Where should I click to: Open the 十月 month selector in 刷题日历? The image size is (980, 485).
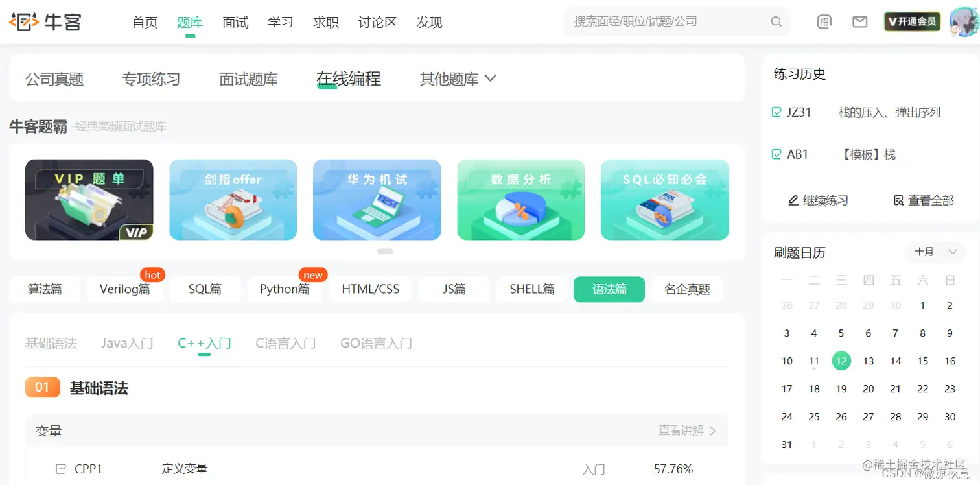pos(935,252)
